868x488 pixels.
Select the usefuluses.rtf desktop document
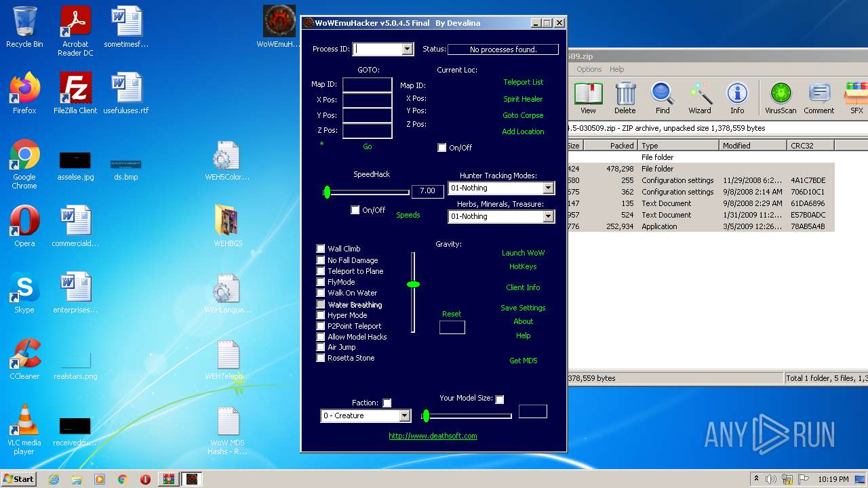click(x=126, y=94)
